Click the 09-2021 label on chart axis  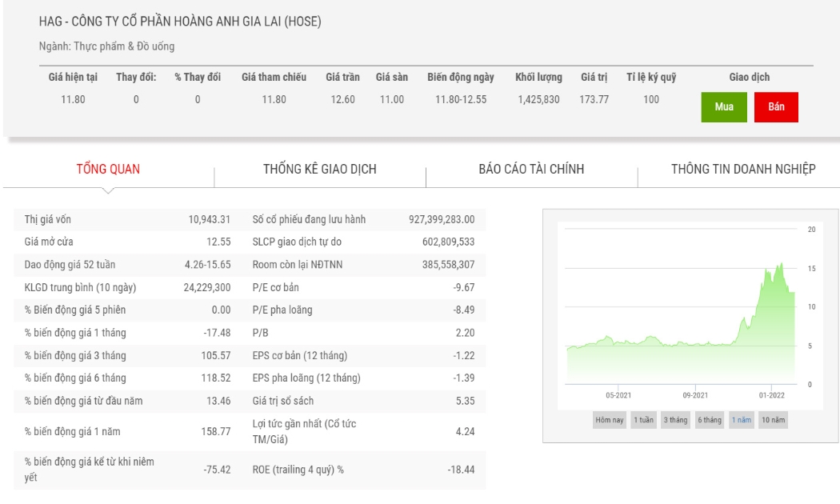[x=695, y=395]
